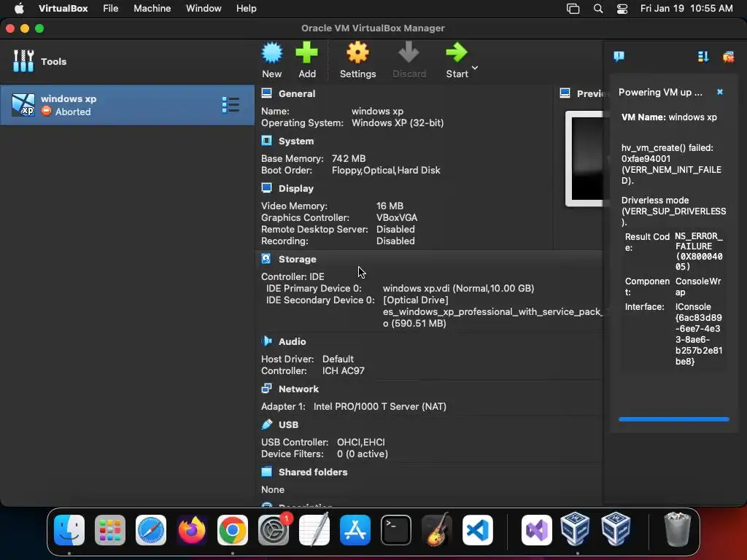This screenshot has width=747, height=560.
Task: Open the Storage section heading link
Action: pos(298,259)
